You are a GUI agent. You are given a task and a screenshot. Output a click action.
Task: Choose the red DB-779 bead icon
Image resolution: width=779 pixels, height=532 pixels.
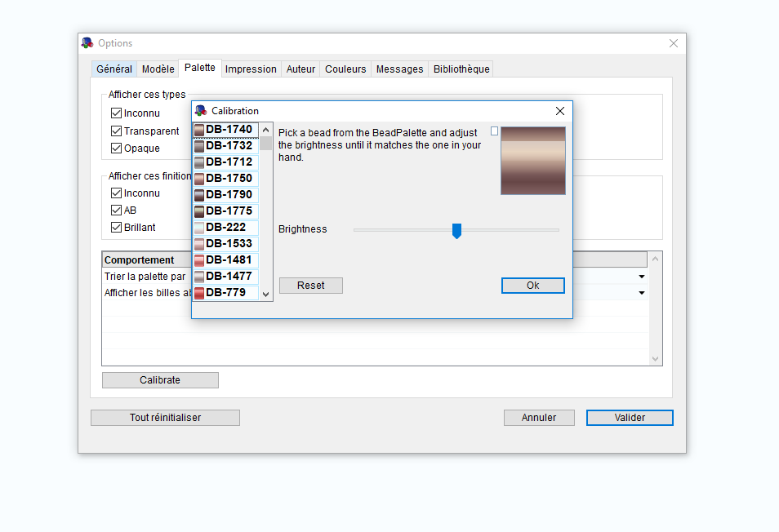[x=199, y=293]
